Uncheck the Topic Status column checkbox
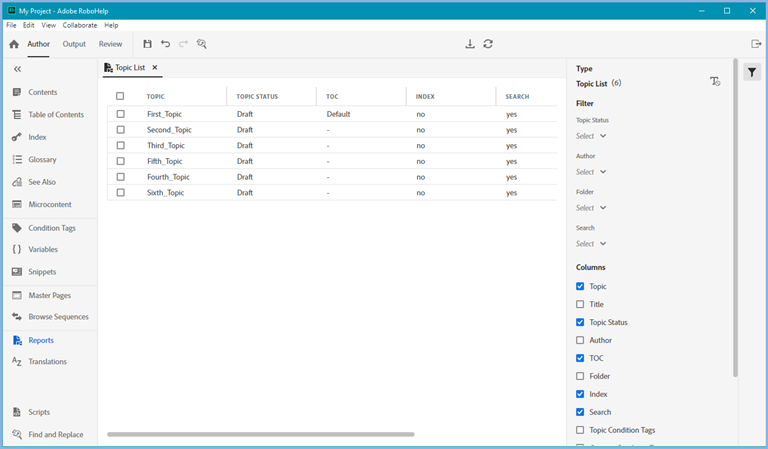The image size is (768, 449). click(x=581, y=323)
